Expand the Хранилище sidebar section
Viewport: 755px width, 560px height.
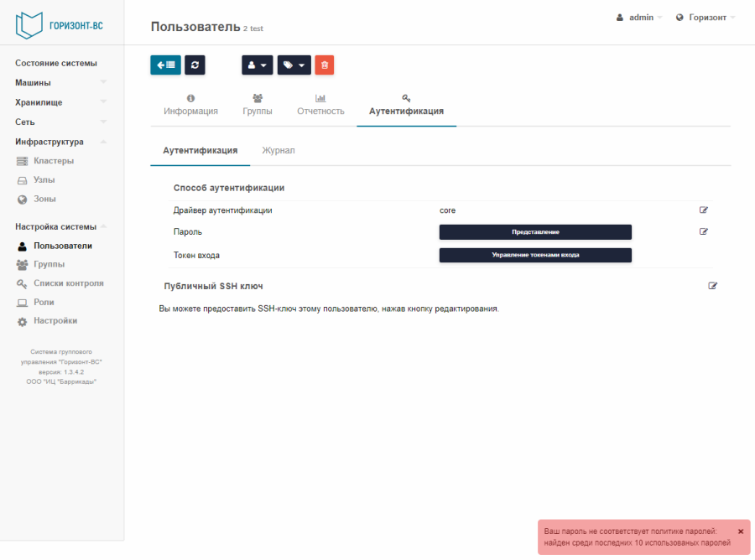click(x=60, y=102)
